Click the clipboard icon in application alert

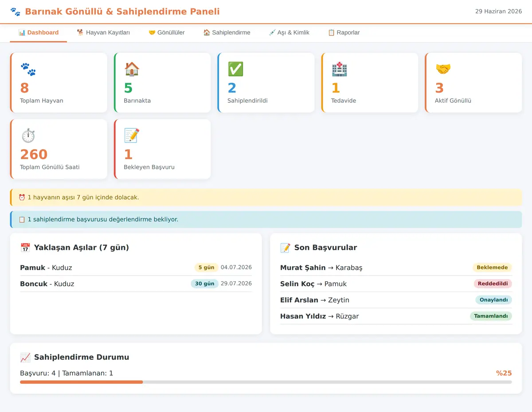[x=22, y=219]
